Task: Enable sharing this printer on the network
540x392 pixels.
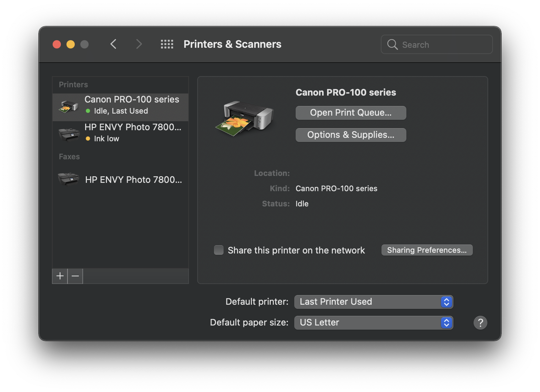Action: tap(218, 250)
